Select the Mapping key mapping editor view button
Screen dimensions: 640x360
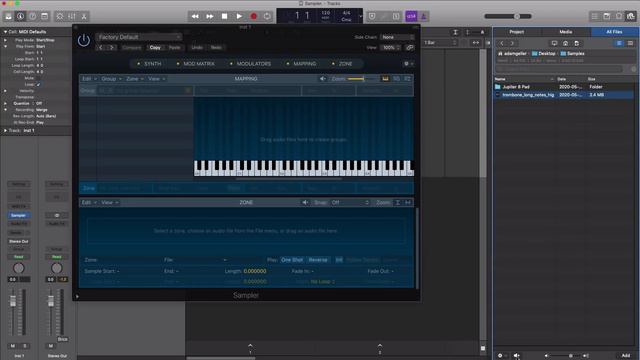[x=385, y=79]
